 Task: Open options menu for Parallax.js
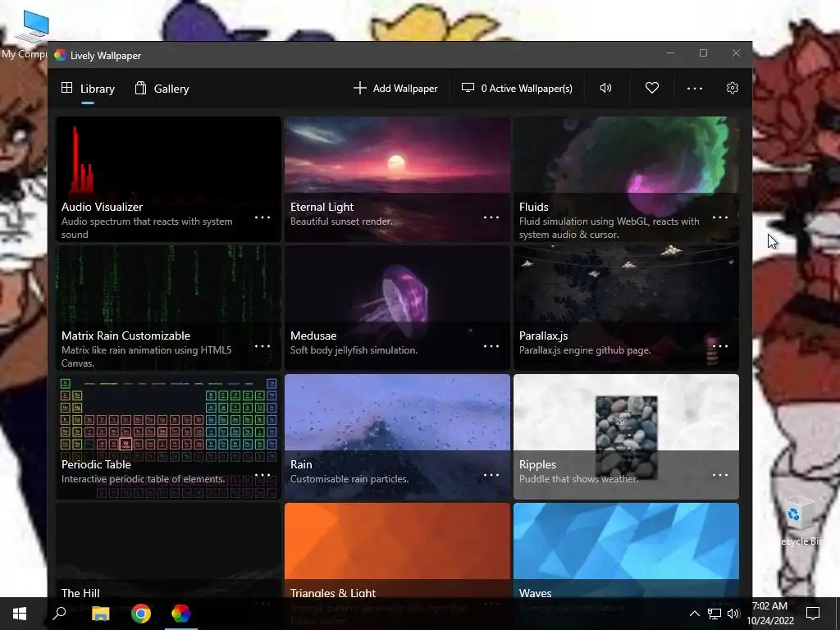[720, 346]
